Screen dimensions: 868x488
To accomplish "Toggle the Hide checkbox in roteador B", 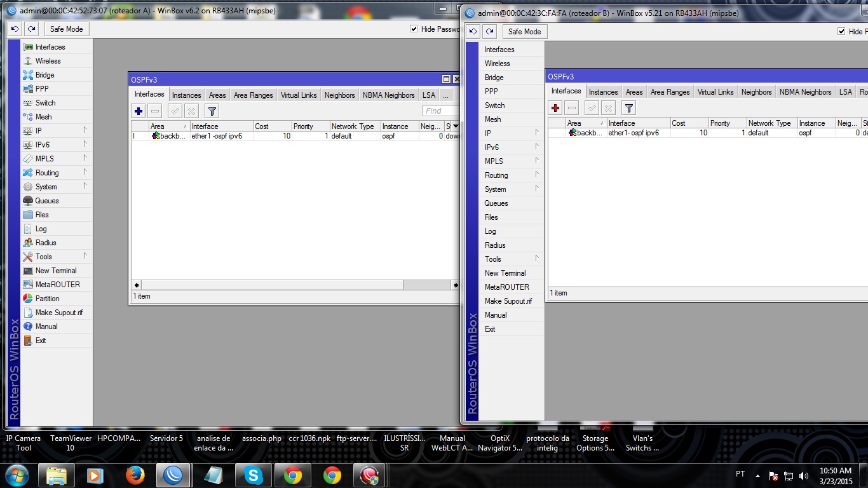I will (x=842, y=32).
